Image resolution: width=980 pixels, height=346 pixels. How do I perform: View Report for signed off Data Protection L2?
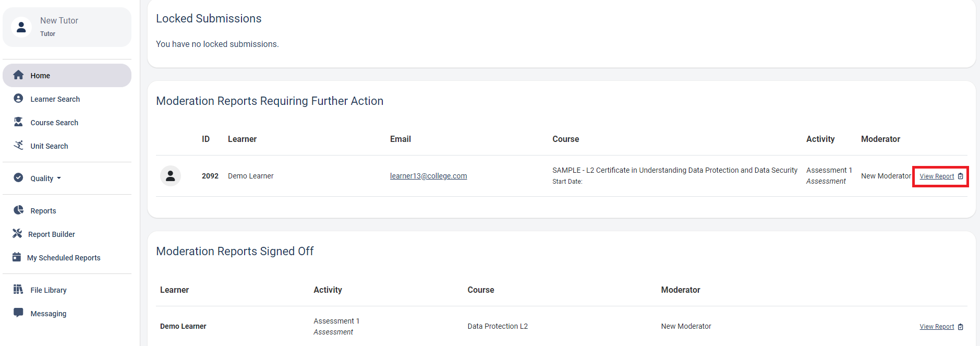click(x=937, y=327)
